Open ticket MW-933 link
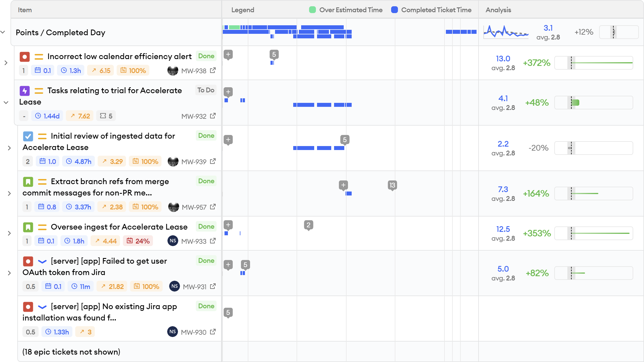 pyautogui.click(x=194, y=241)
